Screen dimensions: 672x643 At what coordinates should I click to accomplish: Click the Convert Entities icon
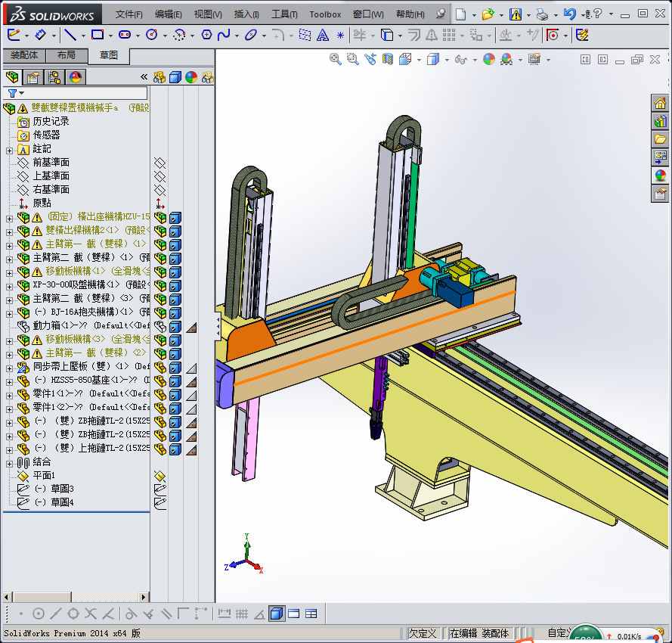(x=387, y=35)
